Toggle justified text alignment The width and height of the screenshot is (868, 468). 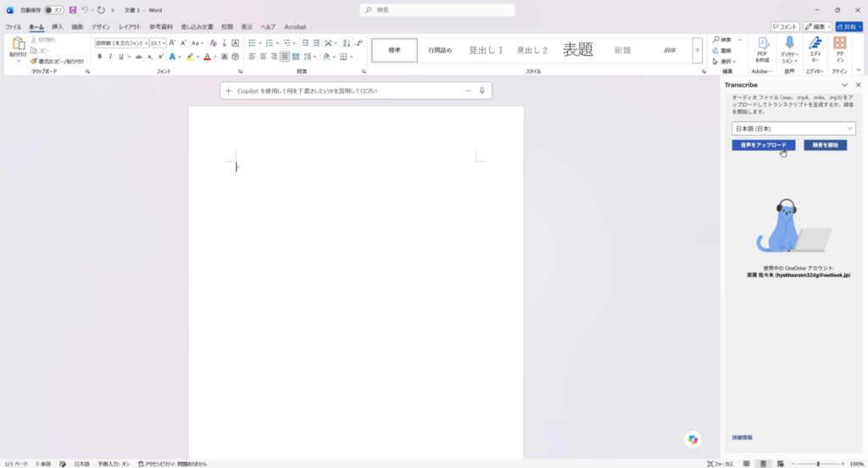point(285,57)
